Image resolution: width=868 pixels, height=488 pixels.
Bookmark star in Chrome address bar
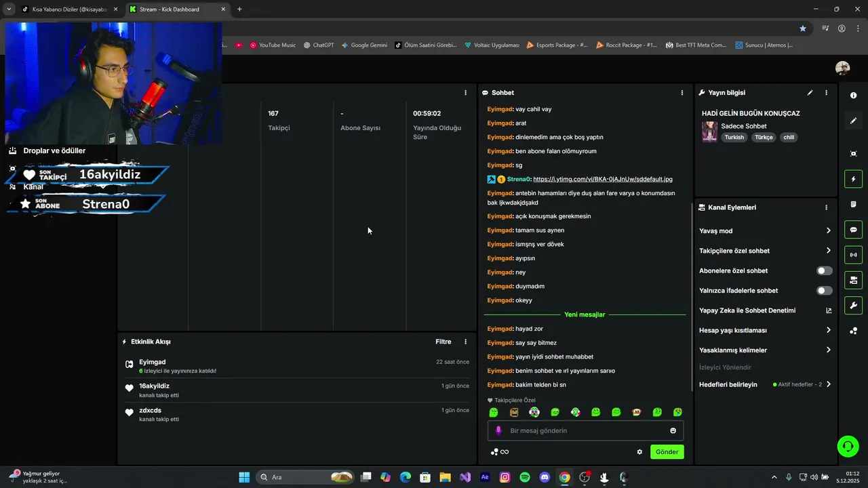[803, 28]
